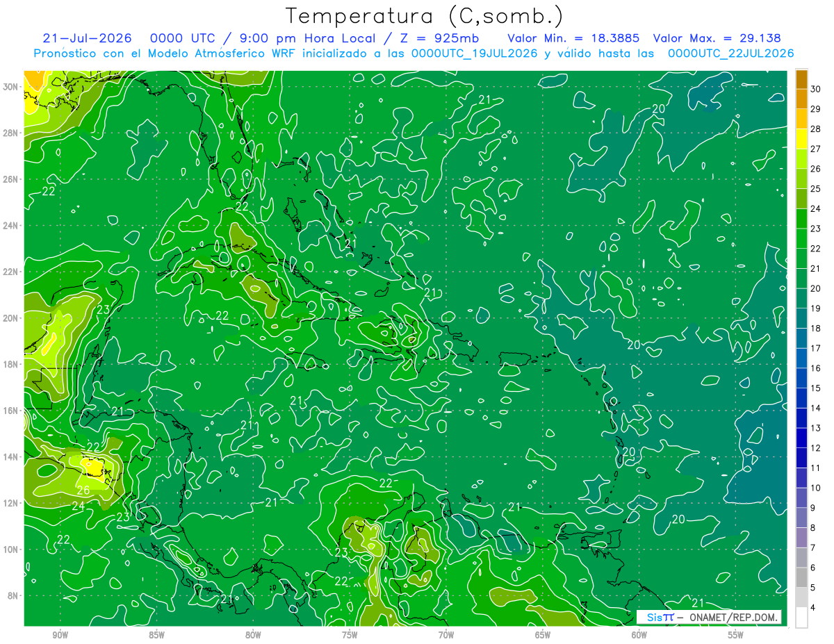Pick the color bar swatch between 29 and 30
This screenshot has width=834, height=644.
(801, 99)
